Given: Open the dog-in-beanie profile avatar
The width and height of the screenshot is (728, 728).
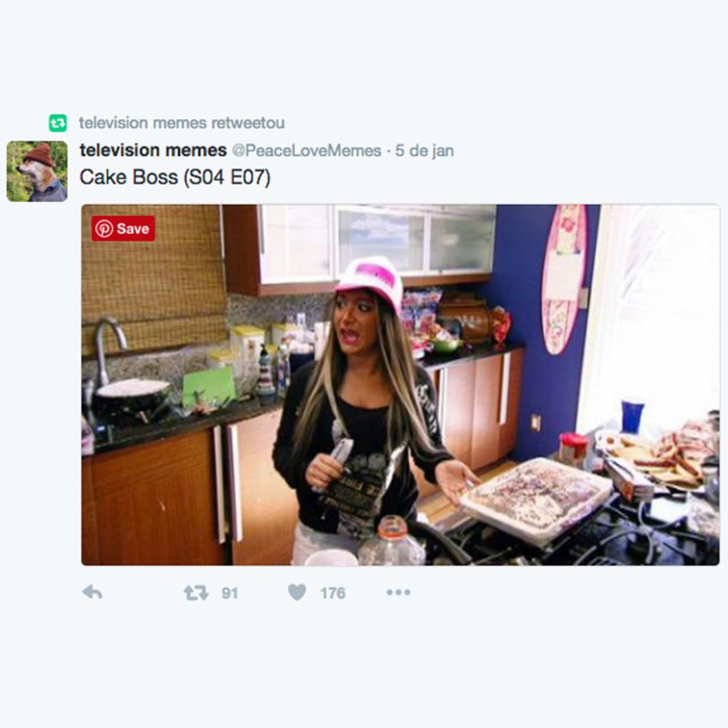Looking at the screenshot, I should click(37, 171).
